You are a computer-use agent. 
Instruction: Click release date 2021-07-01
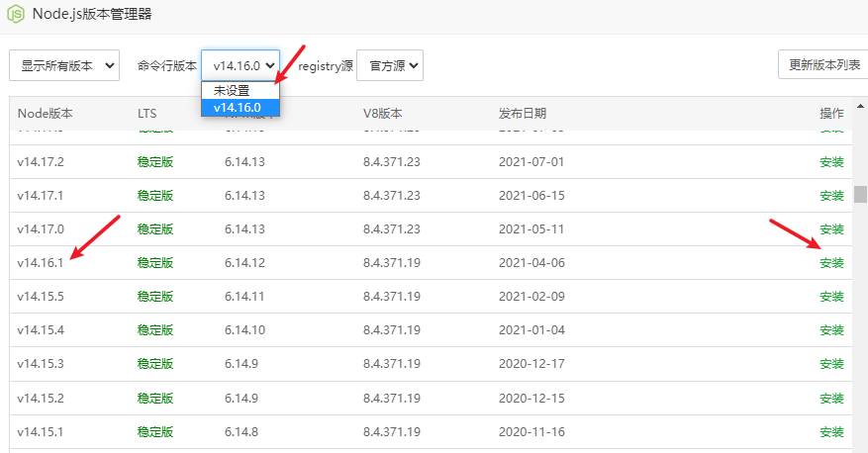pos(531,162)
